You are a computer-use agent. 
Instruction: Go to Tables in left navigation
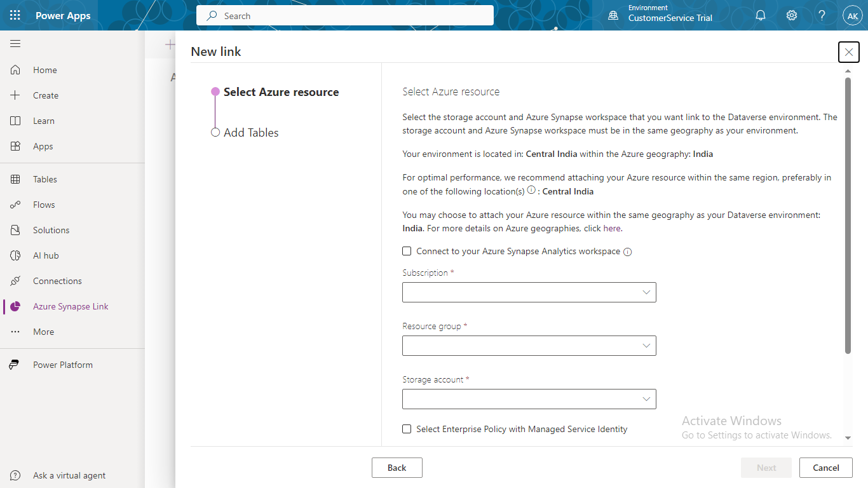coord(44,179)
